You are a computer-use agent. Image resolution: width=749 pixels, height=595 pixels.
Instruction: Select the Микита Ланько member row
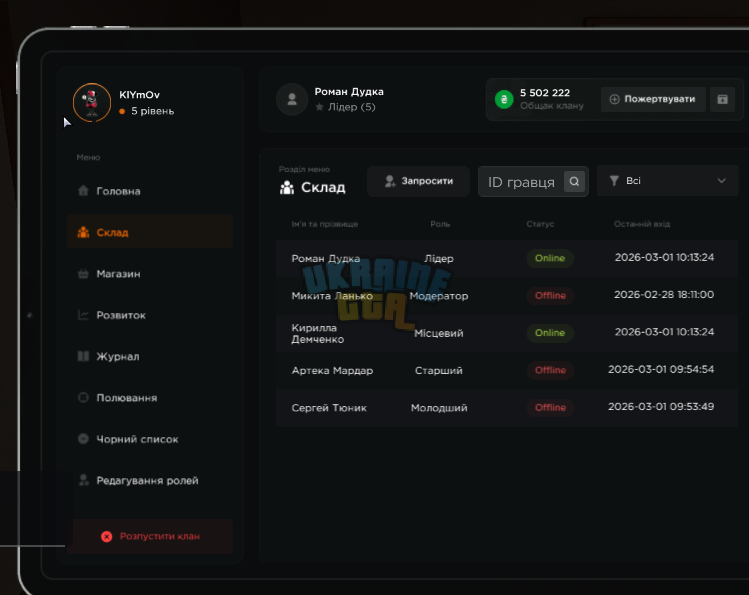coord(507,296)
